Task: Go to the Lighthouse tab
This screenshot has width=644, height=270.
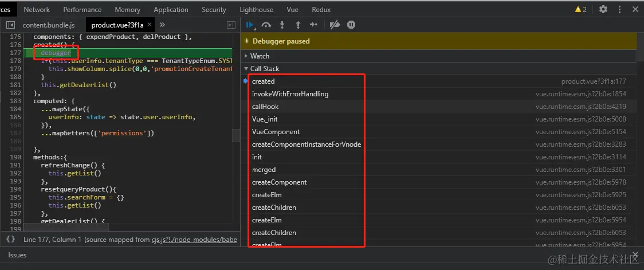Action: (x=256, y=9)
